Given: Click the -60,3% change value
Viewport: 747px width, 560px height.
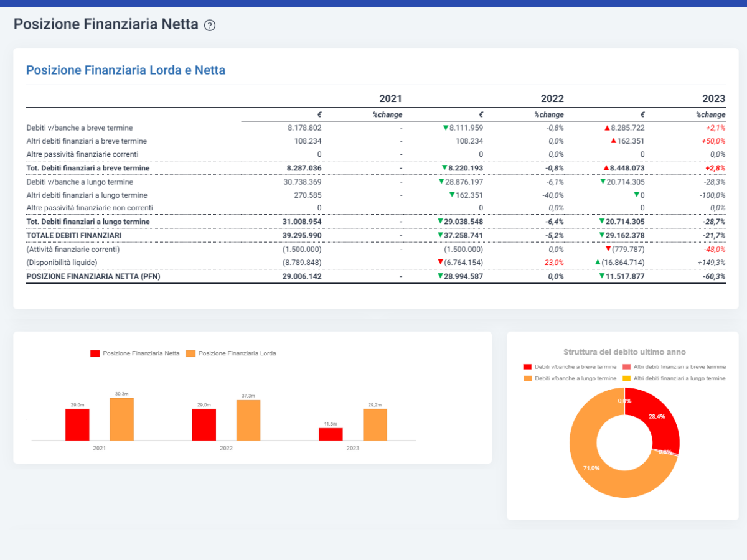Looking at the screenshot, I should point(714,276).
